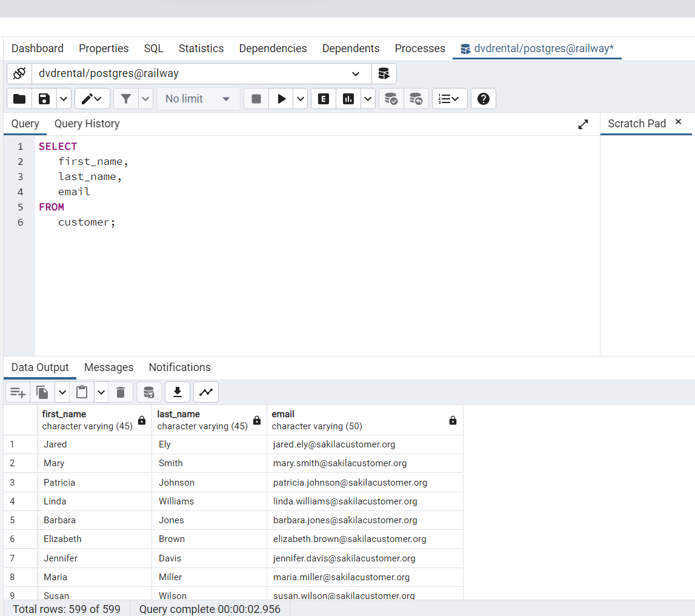The image size is (695, 616).
Task: Click the Copy rows icon
Action: [42, 392]
